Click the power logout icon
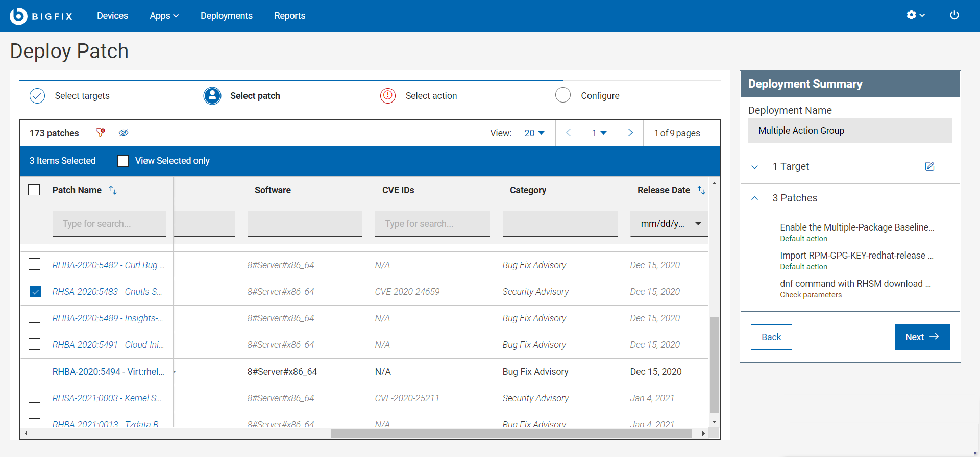This screenshot has height=457, width=980. (x=954, y=15)
